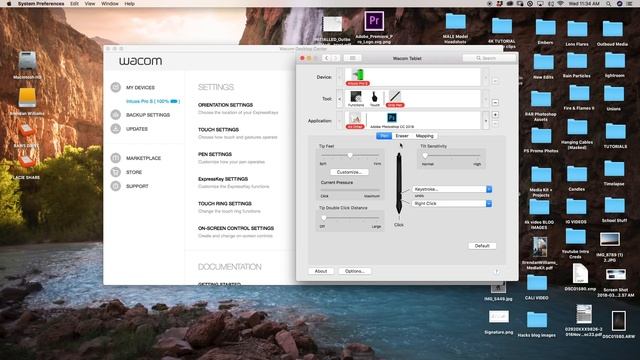This screenshot has height=360, width=640.
Task: Click the Store cart icon
Action: (x=116, y=172)
